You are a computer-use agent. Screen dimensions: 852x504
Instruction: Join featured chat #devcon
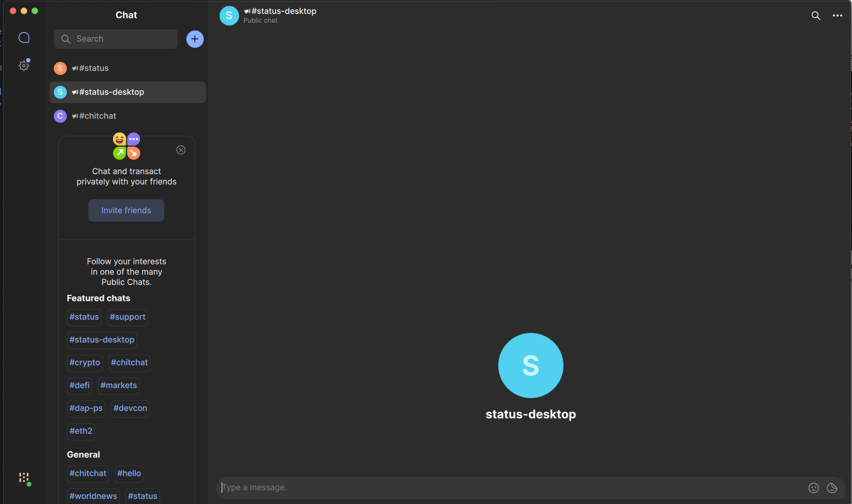click(130, 408)
